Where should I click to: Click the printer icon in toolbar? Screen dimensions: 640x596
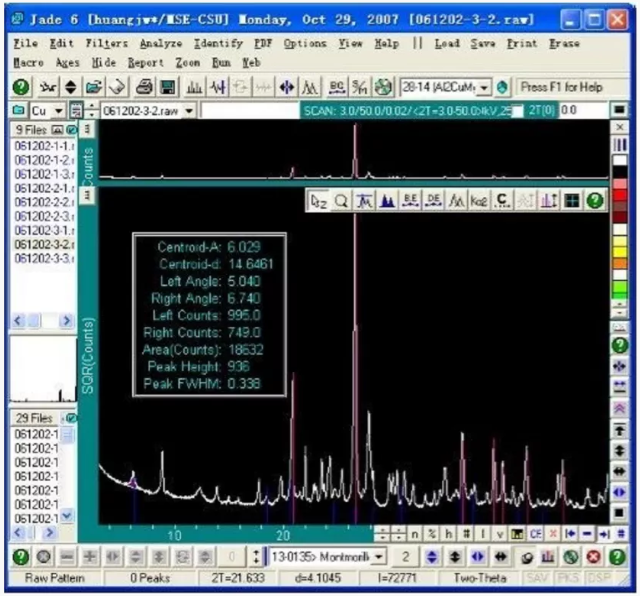point(144,87)
